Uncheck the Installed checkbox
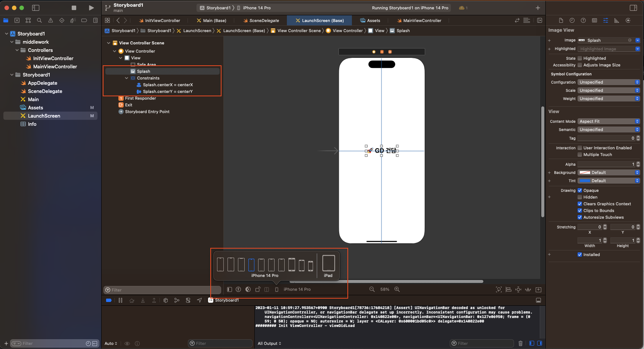 580,255
